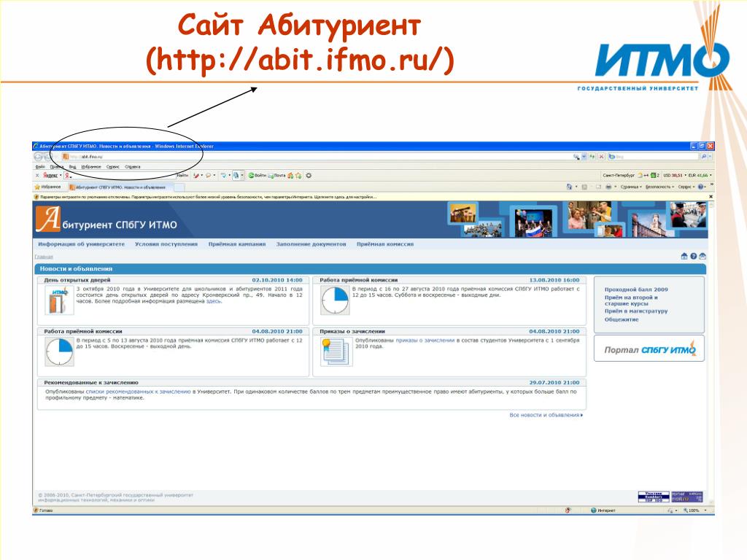Screen dimensions: 747x560
Task: Select the Абитуриент СПбГУ ИТМО browser tab
Action: pyautogui.click(x=121, y=187)
